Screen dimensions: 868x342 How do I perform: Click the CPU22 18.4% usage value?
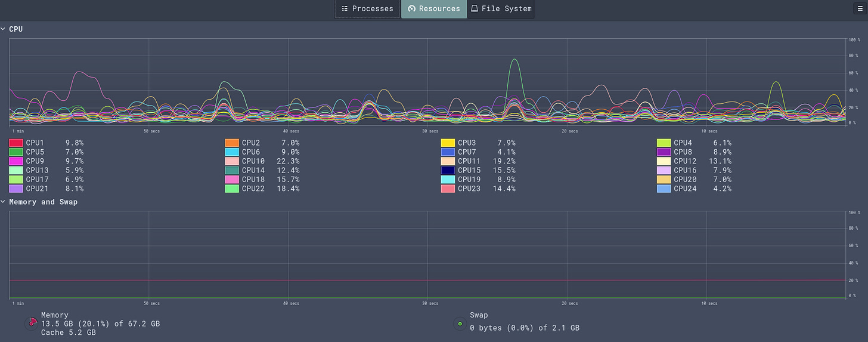288,189
